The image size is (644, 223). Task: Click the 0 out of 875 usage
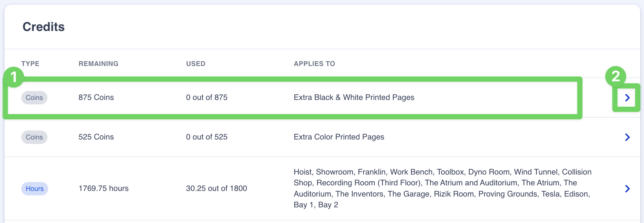pos(207,98)
